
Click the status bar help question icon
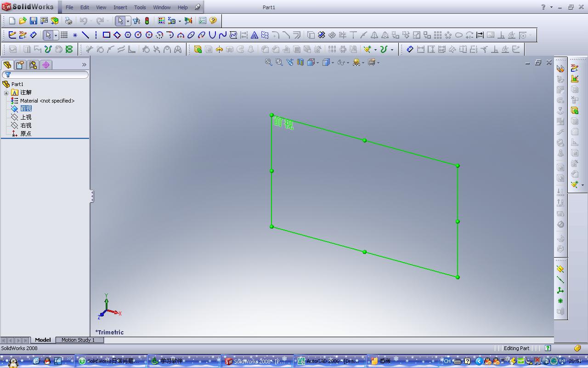click(548, 348)
